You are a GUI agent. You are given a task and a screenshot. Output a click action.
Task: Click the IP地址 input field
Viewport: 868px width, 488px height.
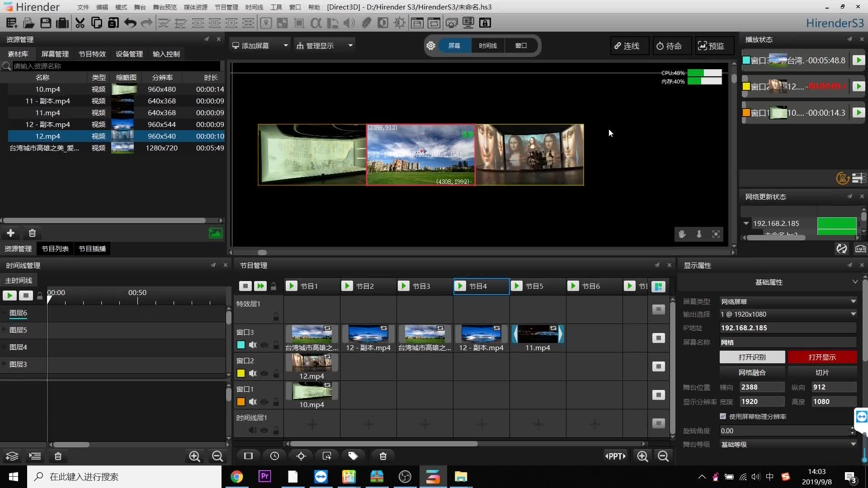coord(788,328)
